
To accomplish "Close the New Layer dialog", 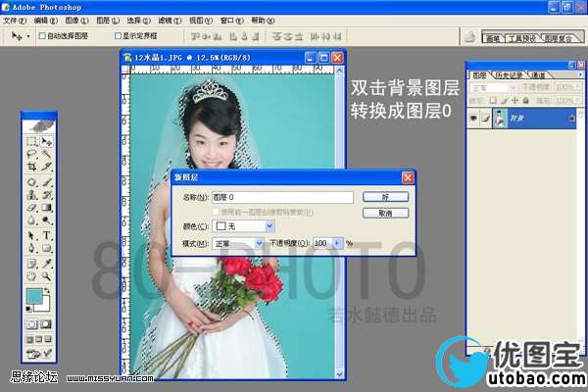I will 408,177.
